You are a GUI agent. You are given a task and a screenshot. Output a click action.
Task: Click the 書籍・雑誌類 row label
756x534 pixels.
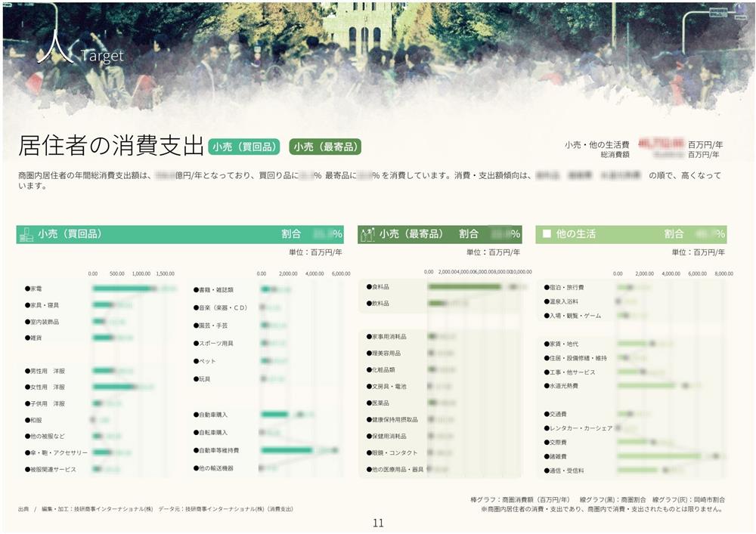click(214, 290)
